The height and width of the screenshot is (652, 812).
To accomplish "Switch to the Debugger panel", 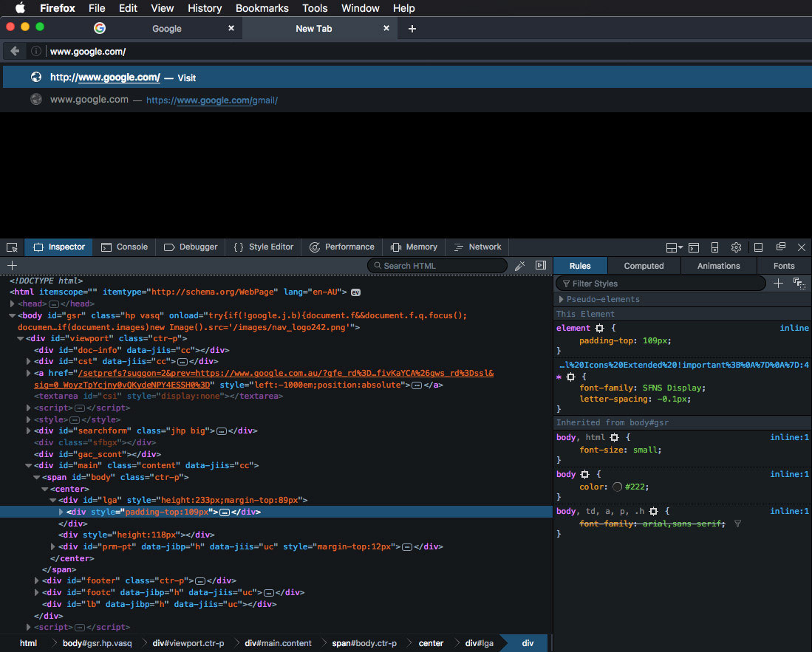I will point(191,247).
